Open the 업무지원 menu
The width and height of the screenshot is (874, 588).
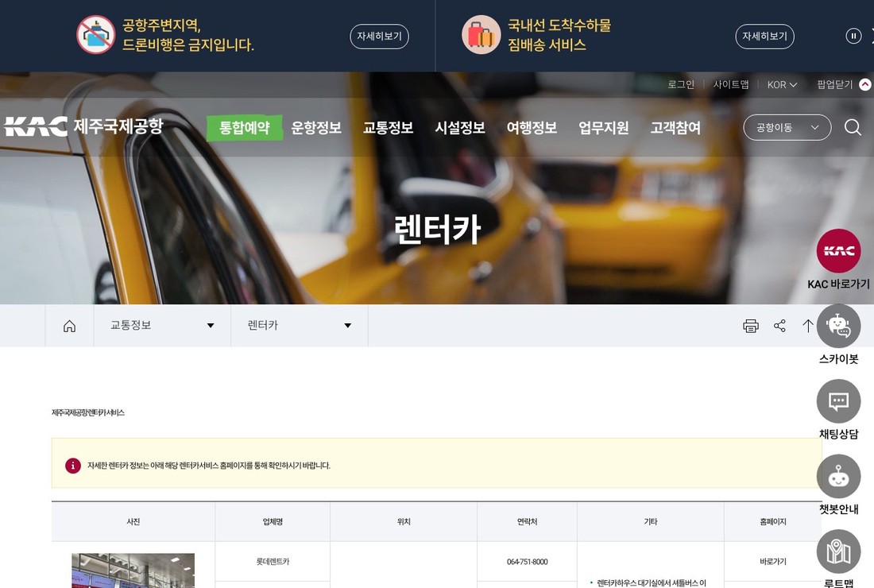pyautogui.click(x=604, y=128)
